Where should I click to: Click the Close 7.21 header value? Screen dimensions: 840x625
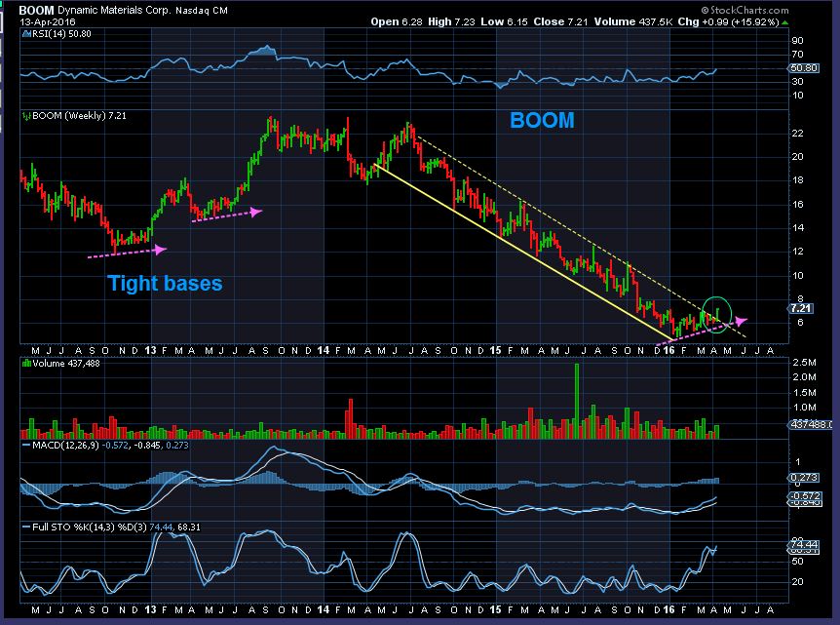[x=560, y=22]
